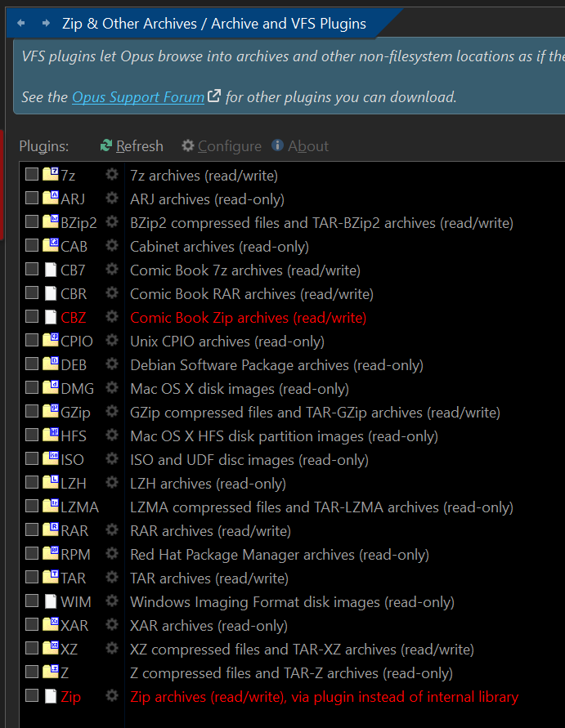Screen dimensions: 565x728
Task: Click the gear icon in RAR row
Action: point(112,531)
